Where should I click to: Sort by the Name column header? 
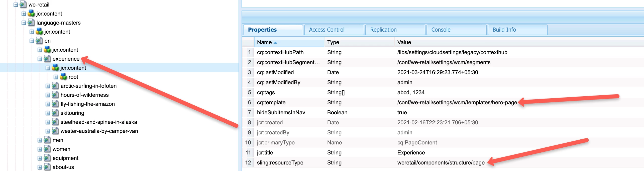[289, 42]
